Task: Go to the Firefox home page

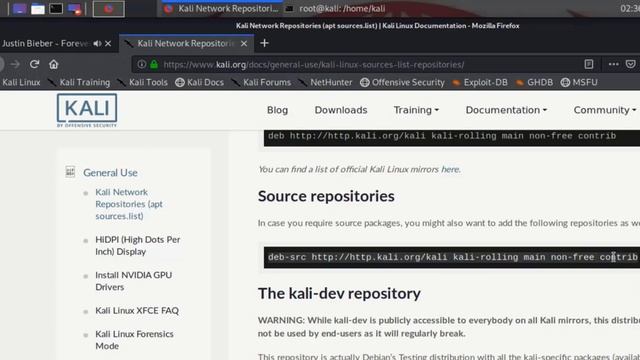Action: [x=53, y=64]
